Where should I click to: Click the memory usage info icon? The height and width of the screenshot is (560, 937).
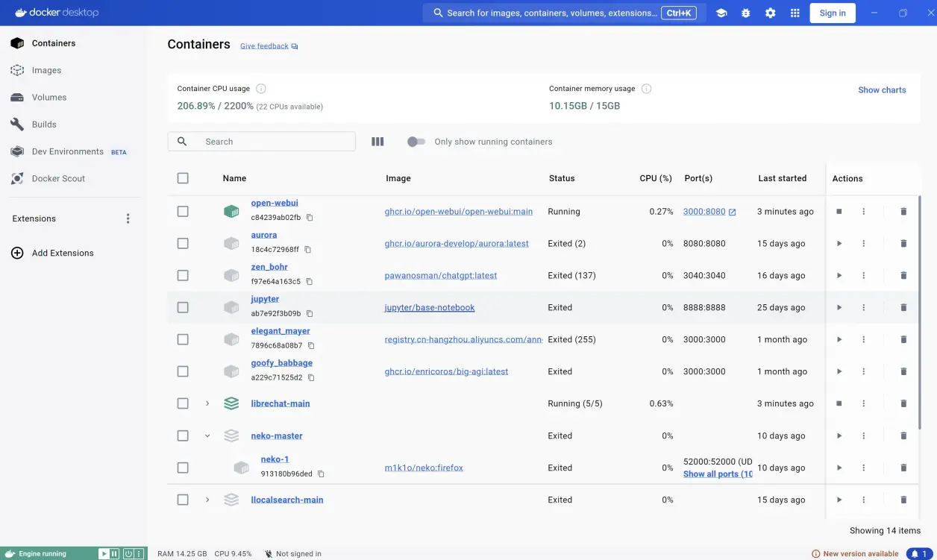click(x=647, y=89)
